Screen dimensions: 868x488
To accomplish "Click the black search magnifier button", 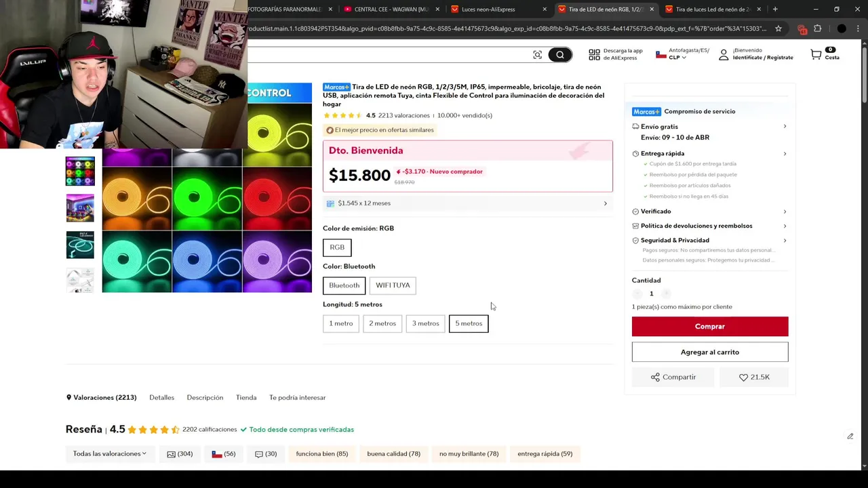I will (560, 55).
